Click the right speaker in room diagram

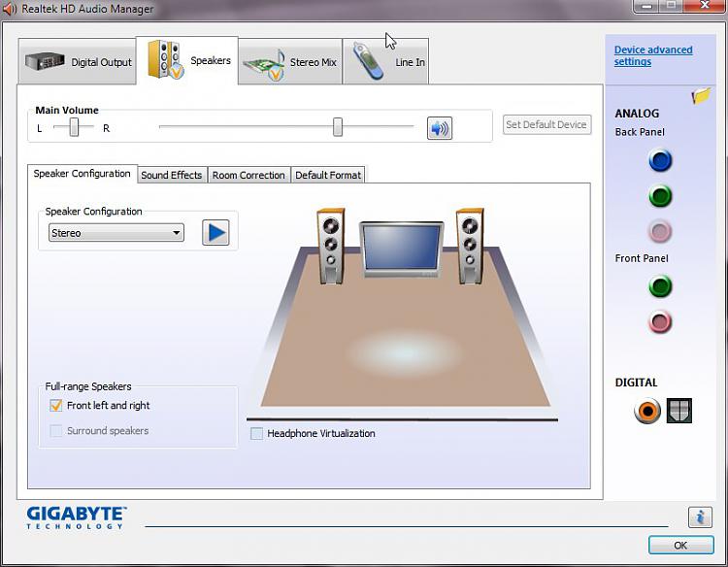[x=470, y=246]
